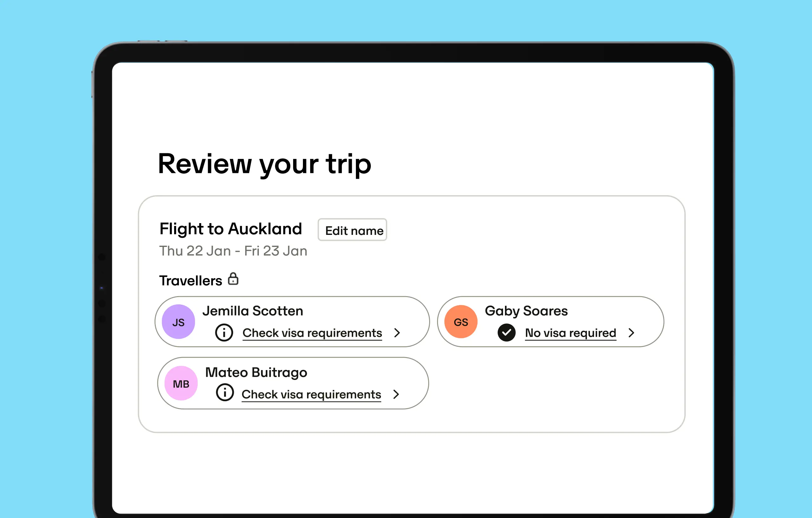The width and height of the screenshot is (812, 518).
Task: Expand chevron arrow in Mateo Buitrago's card
Action: (396, 394)
